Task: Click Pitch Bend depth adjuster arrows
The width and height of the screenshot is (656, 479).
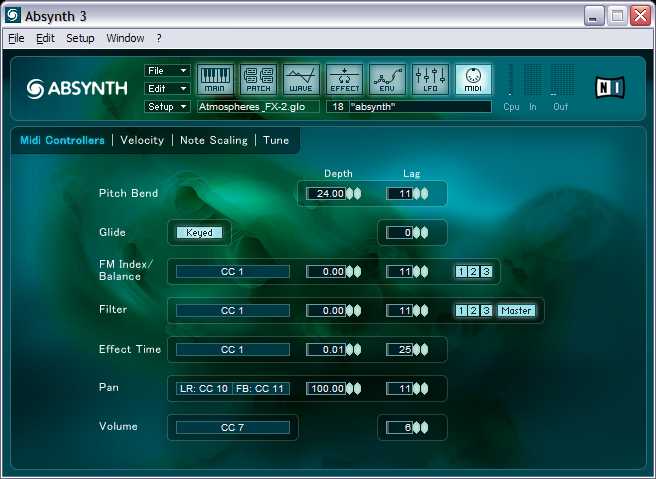Action: pos(354,194)
